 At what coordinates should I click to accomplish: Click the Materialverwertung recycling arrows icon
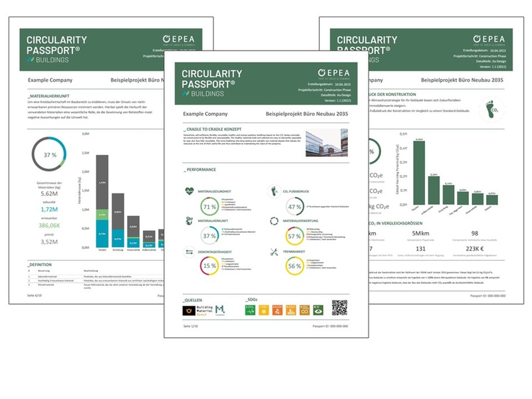pos(275,222)
